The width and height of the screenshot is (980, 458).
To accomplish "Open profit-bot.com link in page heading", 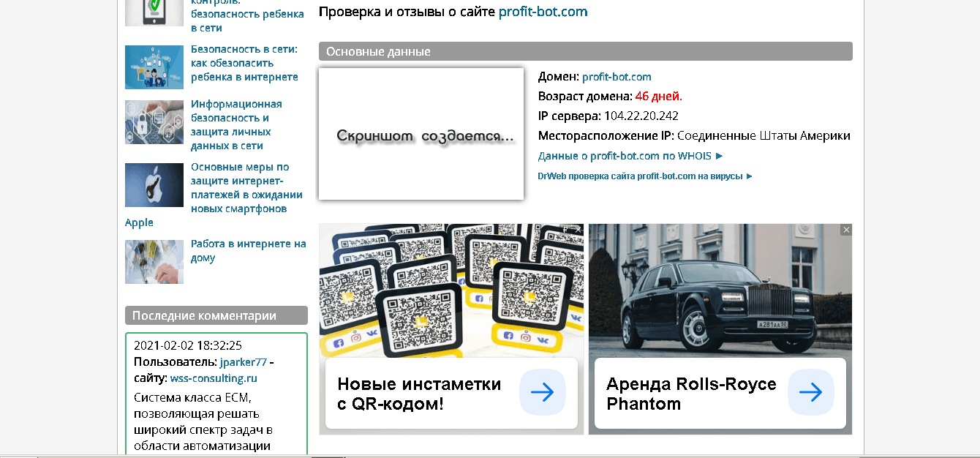I will pos(543,12).
